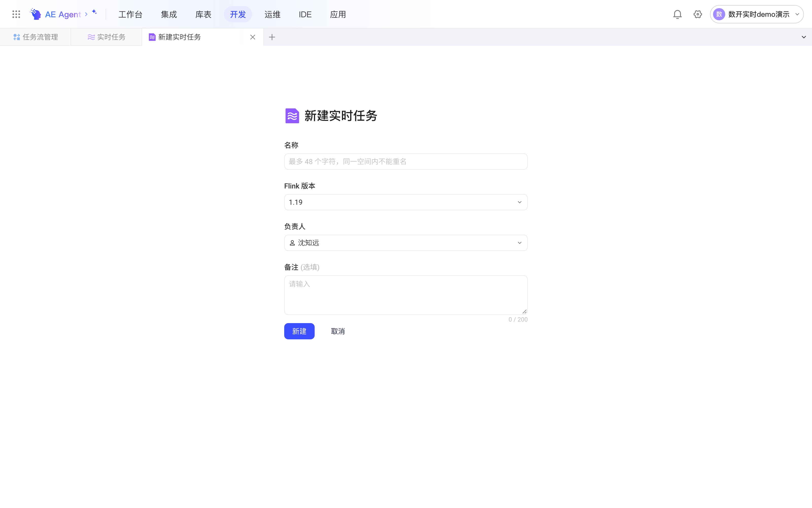Open the notifications bell
812x508 pixels.
tap(678, 14)
